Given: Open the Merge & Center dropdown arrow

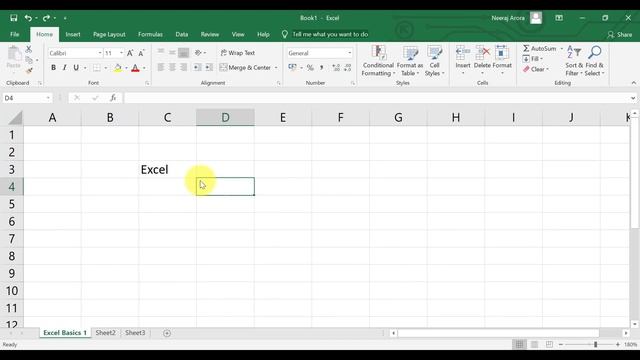Looking at the screenshot, I should point(276,68).
